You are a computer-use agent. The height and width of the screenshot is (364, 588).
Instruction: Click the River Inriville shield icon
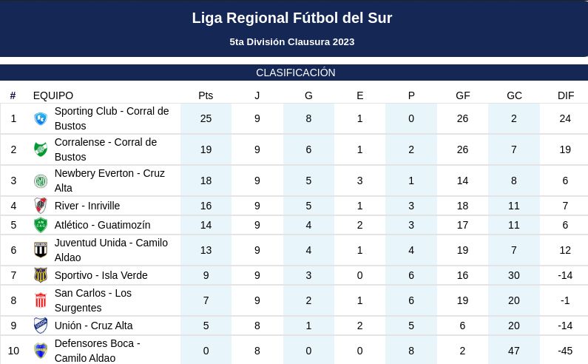41,206
